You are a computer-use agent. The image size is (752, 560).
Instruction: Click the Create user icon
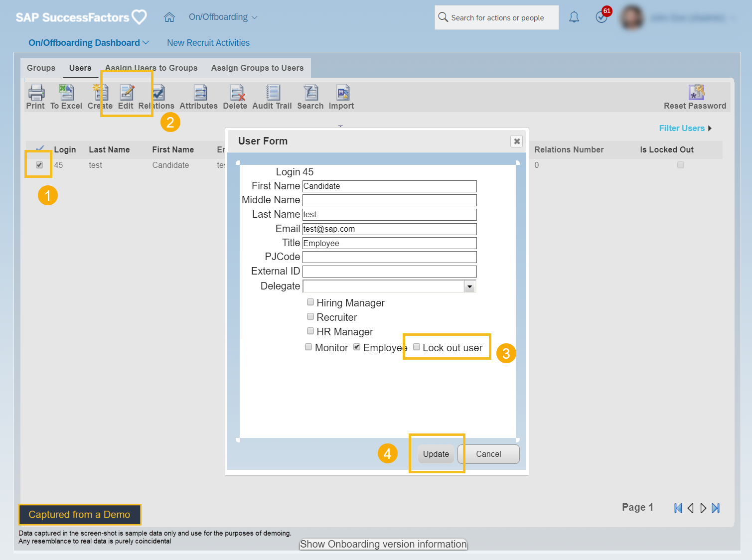point(101,93)
